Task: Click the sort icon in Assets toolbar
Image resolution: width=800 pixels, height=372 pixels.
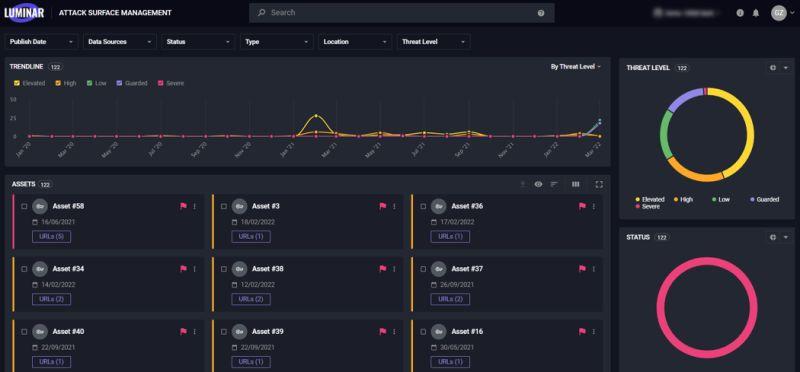Action: tap(554, 184)
